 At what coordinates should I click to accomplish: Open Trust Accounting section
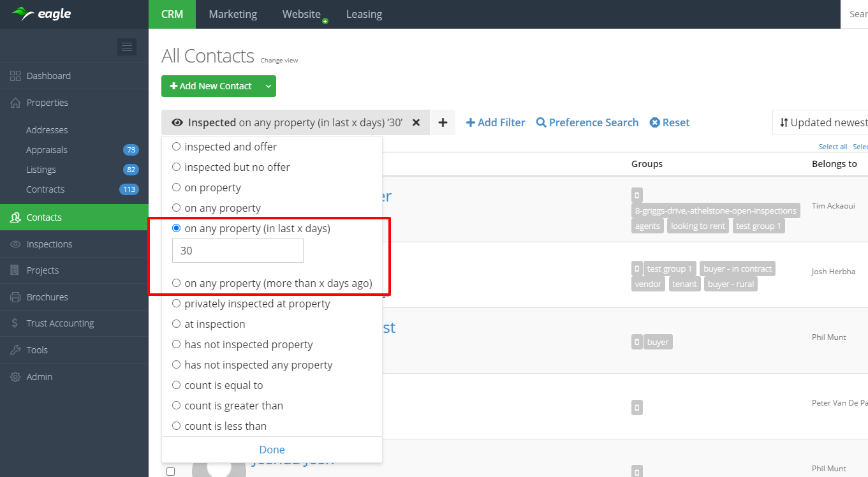pyautogui.click(x=60, y=323)
